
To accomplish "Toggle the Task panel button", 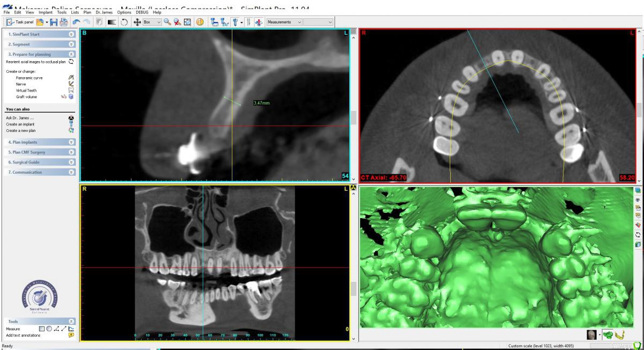I will coord(20,22).
